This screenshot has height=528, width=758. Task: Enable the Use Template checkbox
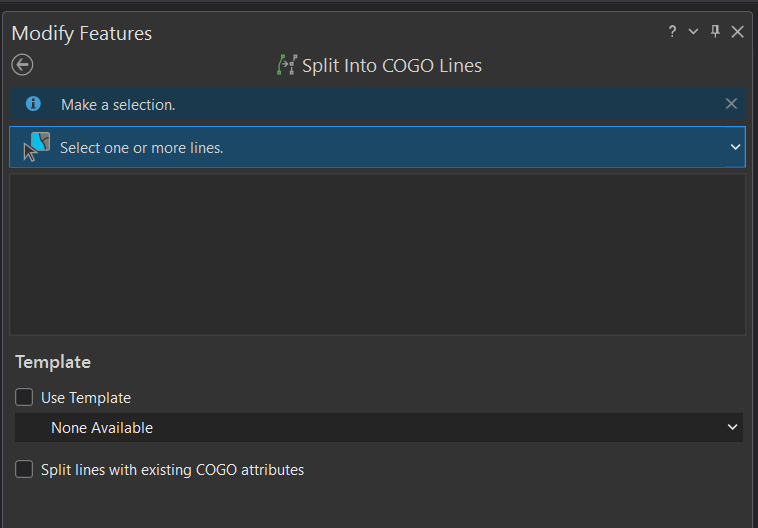click(24, 397)
